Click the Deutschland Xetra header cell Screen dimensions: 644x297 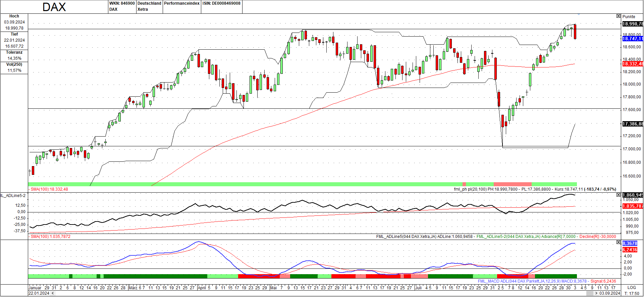pos(149,6)
